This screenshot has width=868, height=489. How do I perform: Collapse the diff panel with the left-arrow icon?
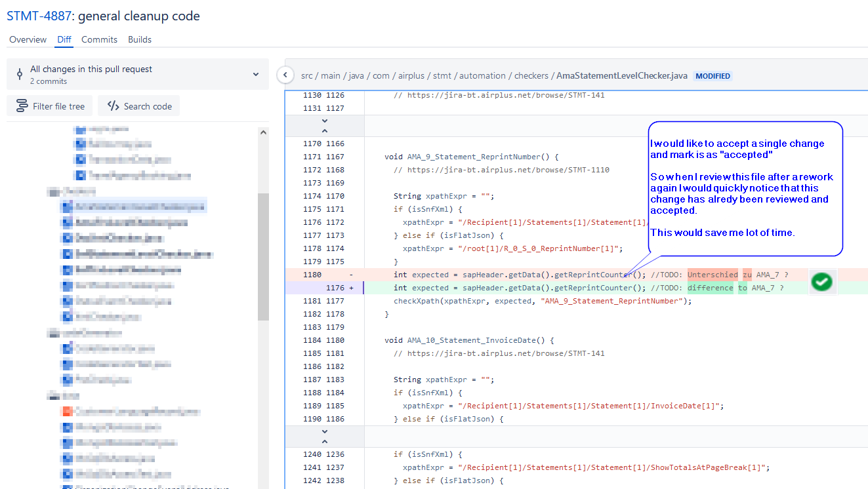pyautogui.click(x=285, y=75)
